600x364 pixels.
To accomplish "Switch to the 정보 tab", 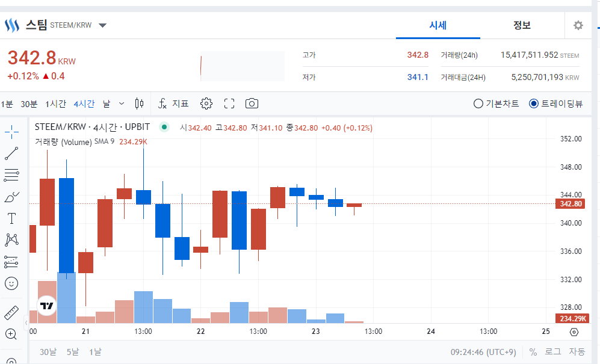I will [x=522, y=25].
